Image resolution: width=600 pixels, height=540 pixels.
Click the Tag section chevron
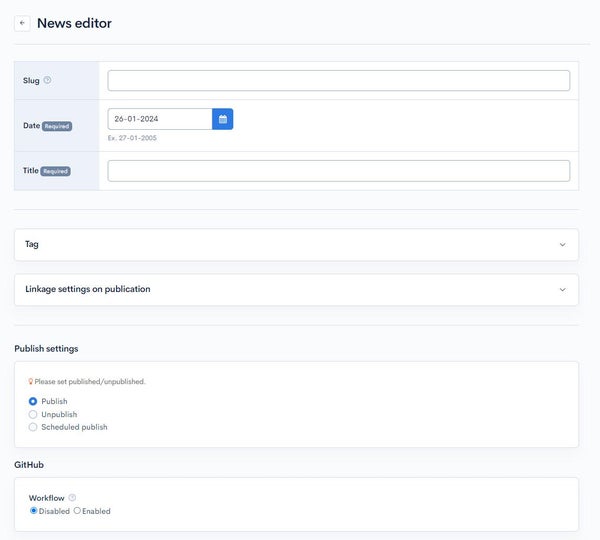pyautogui.click(x=562, y=245)
